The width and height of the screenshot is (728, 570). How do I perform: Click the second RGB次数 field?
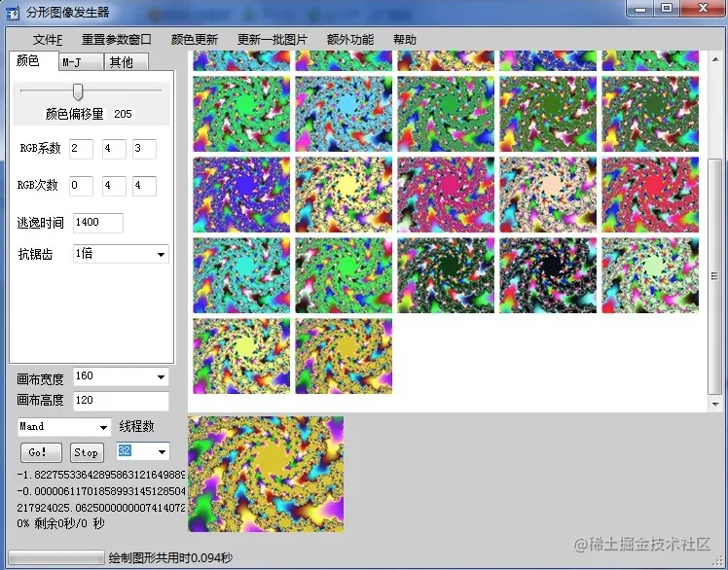pos(114,186)
